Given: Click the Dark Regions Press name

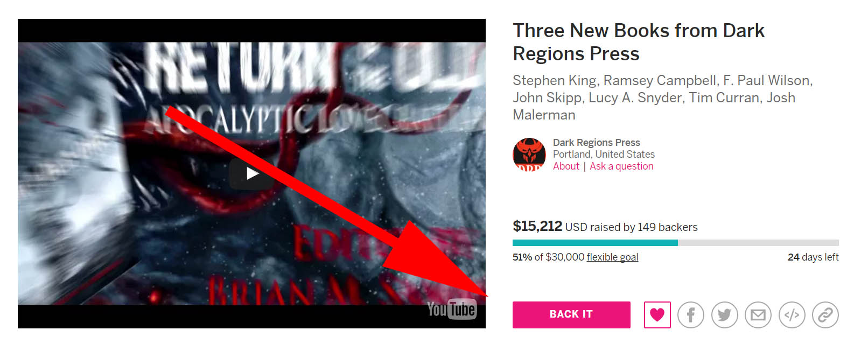Looking at the screenshot, I should (597, 143).
